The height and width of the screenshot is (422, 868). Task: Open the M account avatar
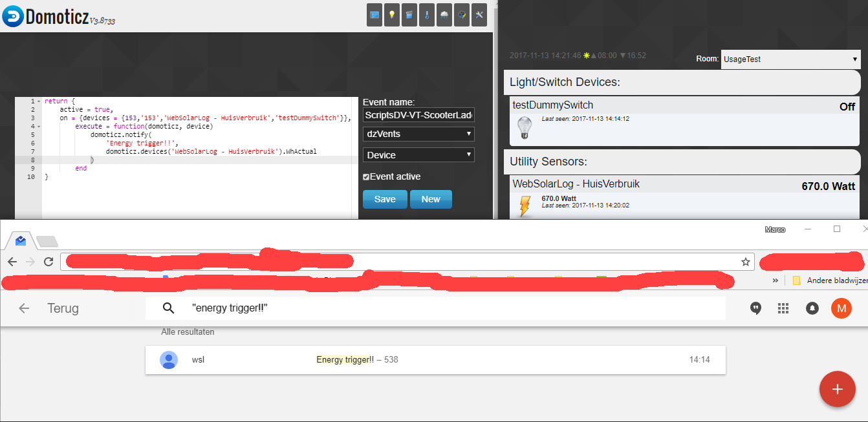click(841, 308)
